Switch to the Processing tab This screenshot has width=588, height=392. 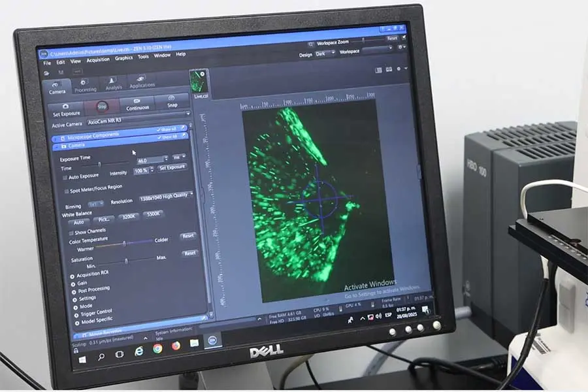pos(85,86)
